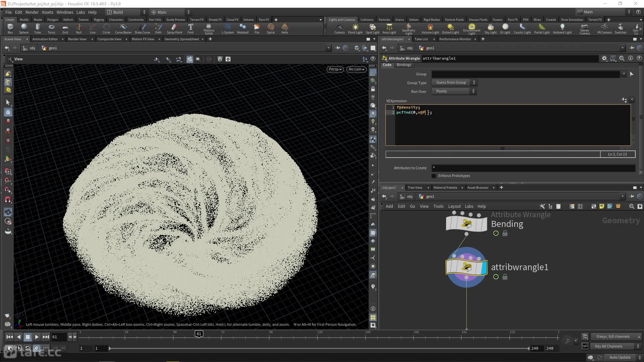Select the Tube shelf tool

[38, 28]
